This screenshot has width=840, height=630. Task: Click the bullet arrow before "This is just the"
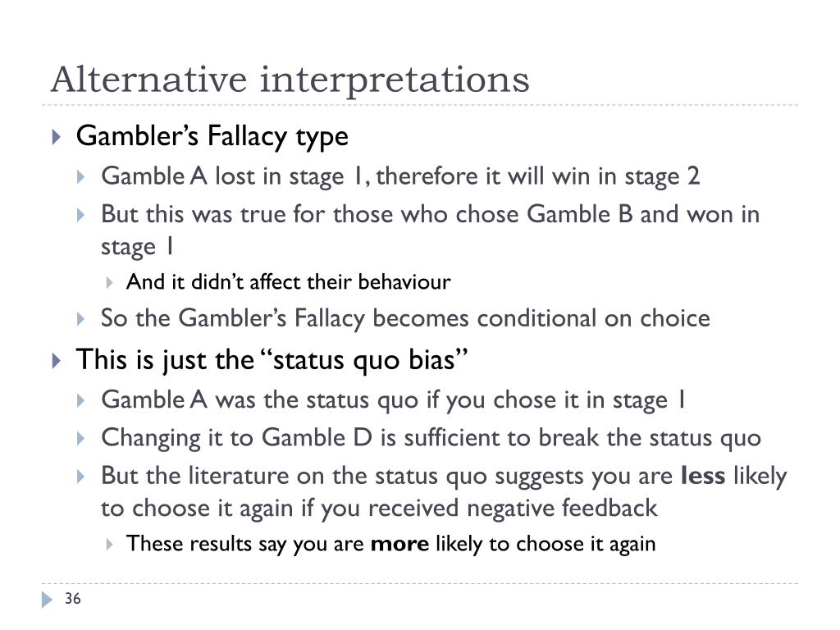57,360
